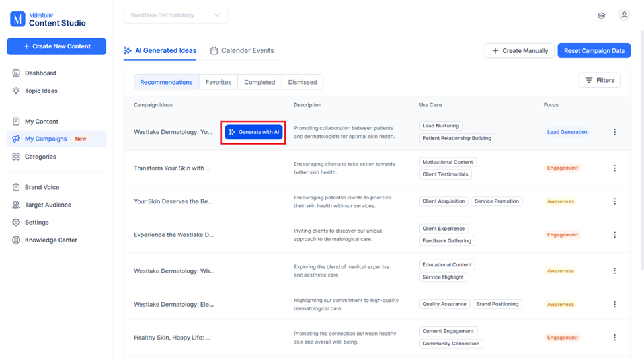The image size is (644, 362).
Task: Click the Patient Relationship Building tag
Action: click(x=457, y=138)
